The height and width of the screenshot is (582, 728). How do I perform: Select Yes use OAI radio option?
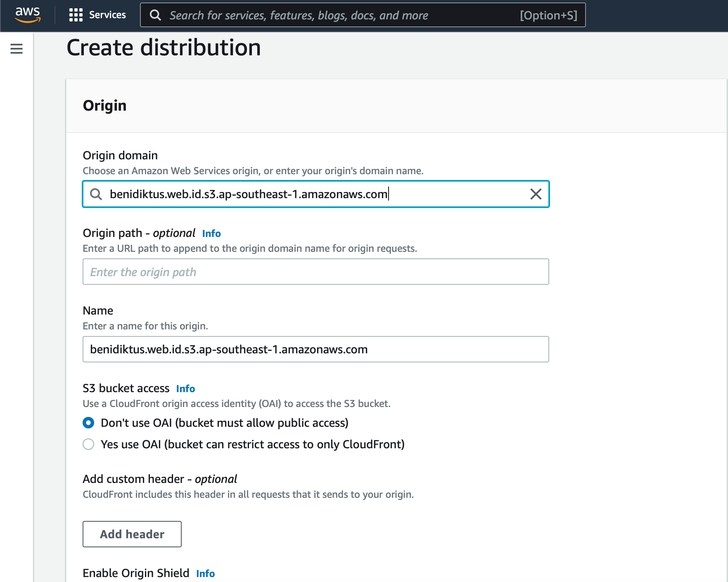[x=88, y=444]
